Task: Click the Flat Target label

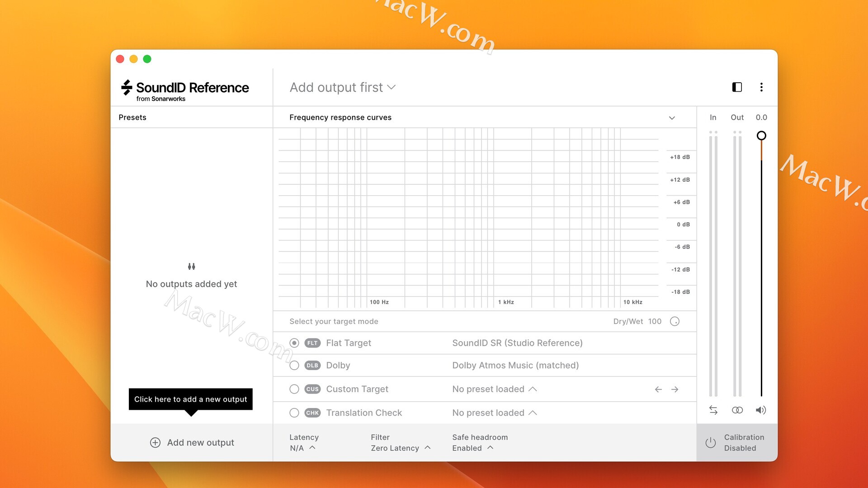Action: [x=349, y=343]
